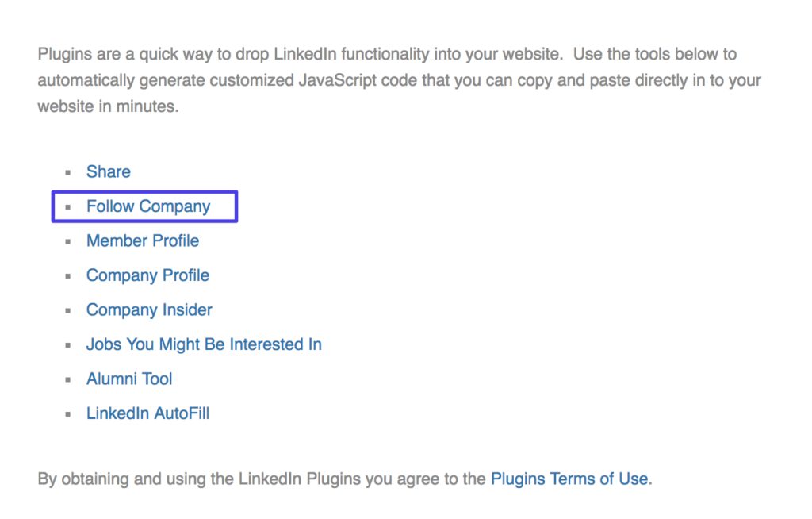Click the bullet marker beside LinkedIn AutoFill
Viewport: 812px width, 519px height.
pyautogui.click(x=68, y=414)
